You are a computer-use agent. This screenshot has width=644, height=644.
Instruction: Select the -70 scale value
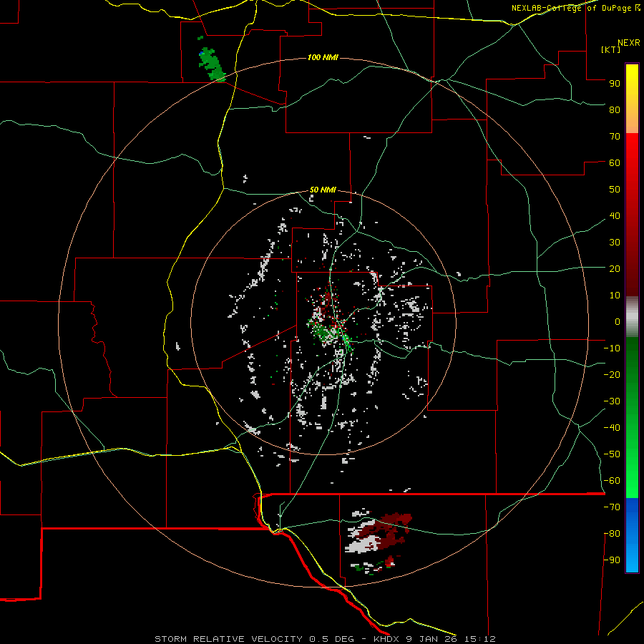pyautogui.click(x=612, y=507)
